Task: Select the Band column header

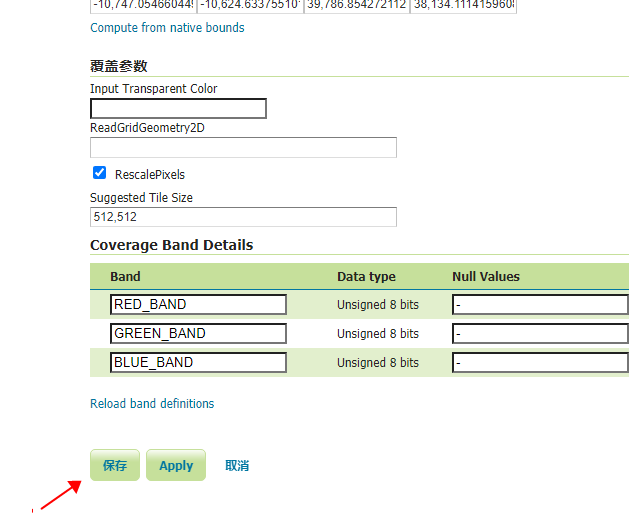Action: (x=125, y=276)
